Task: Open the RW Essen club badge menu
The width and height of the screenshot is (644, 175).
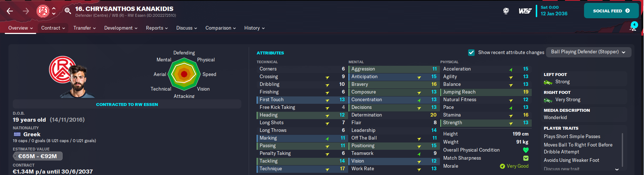Action: coord(43,11)
